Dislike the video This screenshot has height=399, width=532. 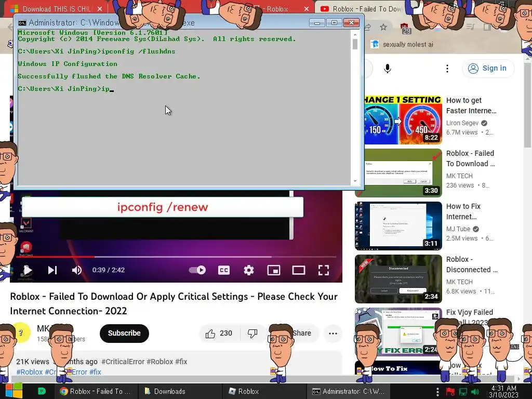[x=253, y=334]
